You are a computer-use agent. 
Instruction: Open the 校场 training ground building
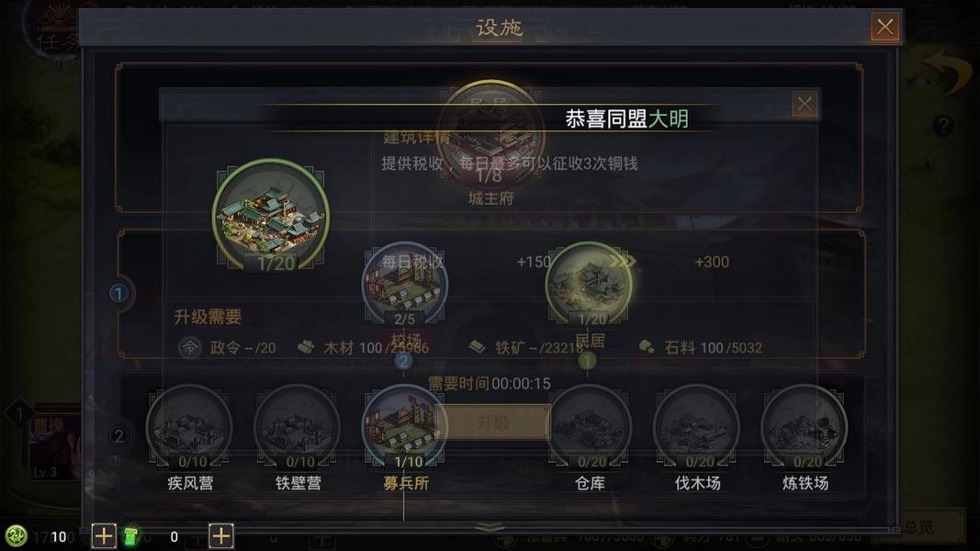click(405, 285)
